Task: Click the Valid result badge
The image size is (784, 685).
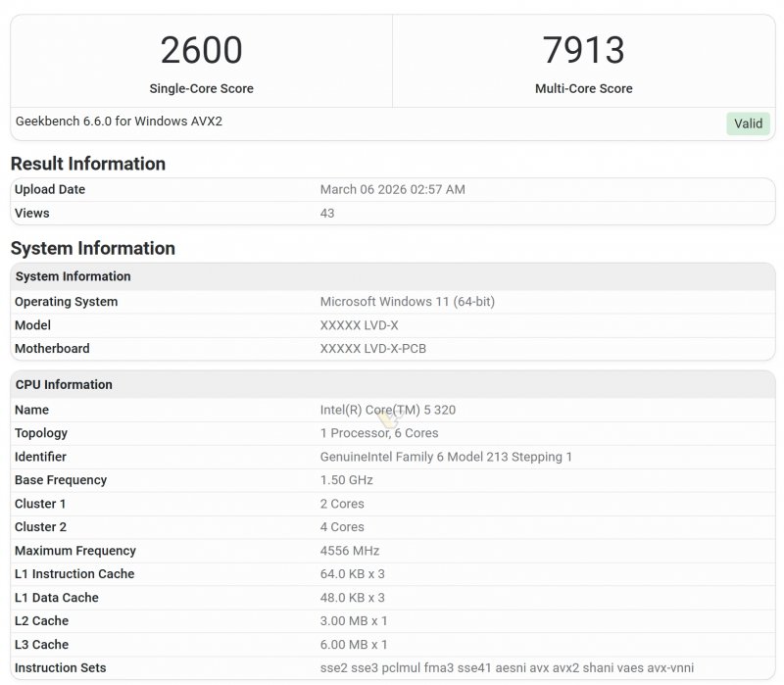Action: 748,123
